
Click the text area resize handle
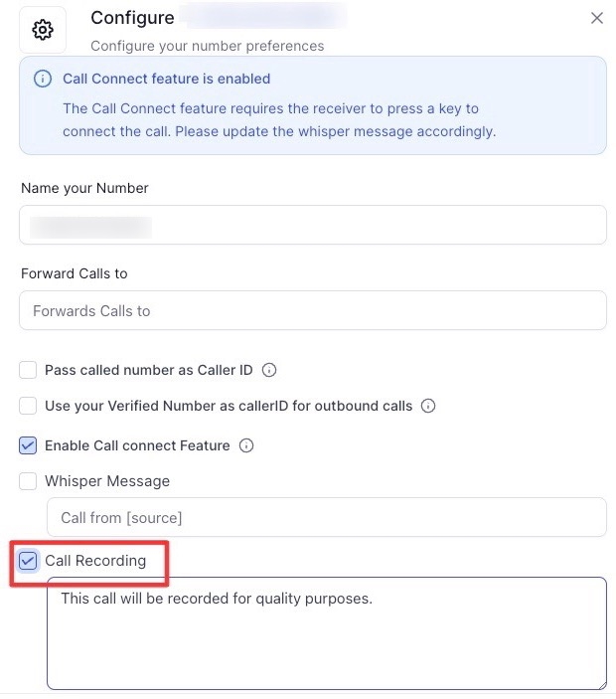point(600,683)
